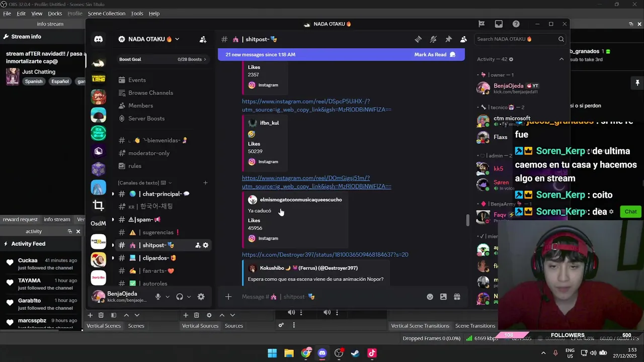Screen dimensions: 644x362
Task: Open the Instagram reel link DOmGigsj51m
Action: click(316, 182)
